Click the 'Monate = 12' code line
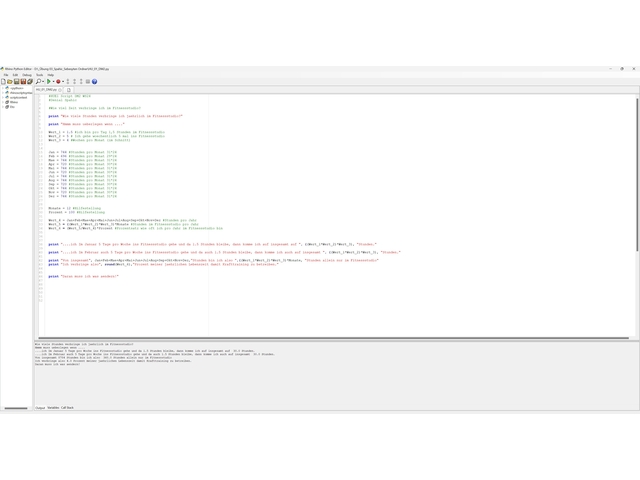The width and height of the screenshot is (640, 480). coord(74,208)
